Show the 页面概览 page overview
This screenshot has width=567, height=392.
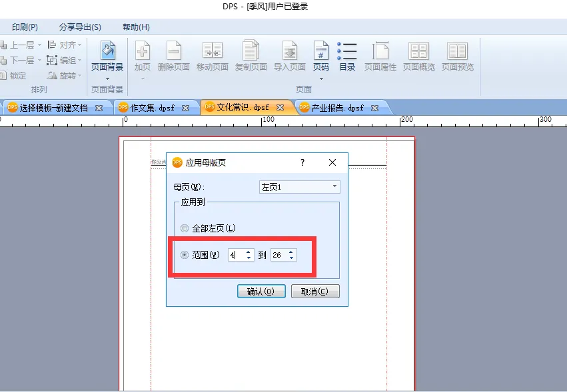[418, 56]
